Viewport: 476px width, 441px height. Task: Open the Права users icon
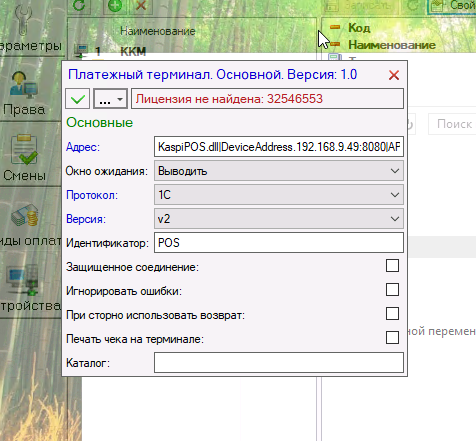(23, 85)
